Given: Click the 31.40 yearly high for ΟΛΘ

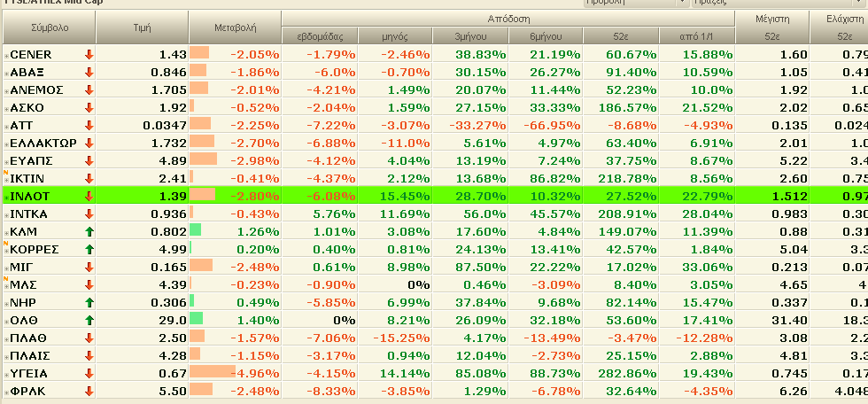Looking at the screenshot, I should [x=791, y=320].
